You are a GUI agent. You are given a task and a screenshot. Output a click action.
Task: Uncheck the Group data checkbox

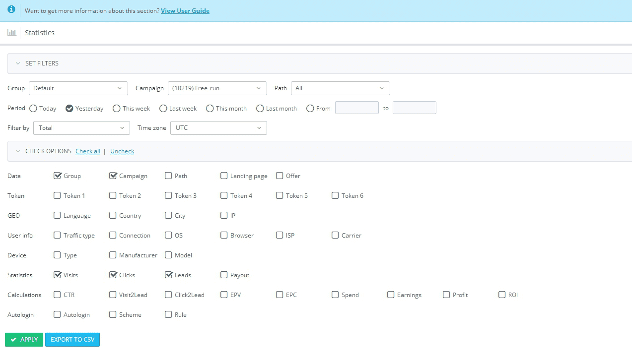pos(57,176)
